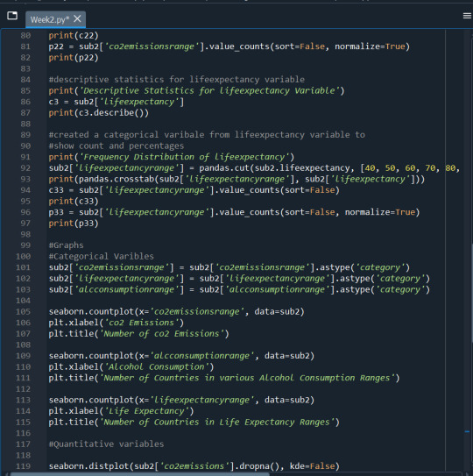
Task: Click '#Categorical Varibles' comment
Action: (x=102, y=257)
